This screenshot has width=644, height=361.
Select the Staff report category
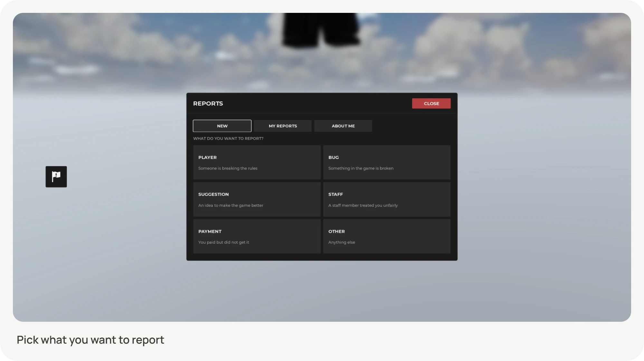(x=387, y=199)
